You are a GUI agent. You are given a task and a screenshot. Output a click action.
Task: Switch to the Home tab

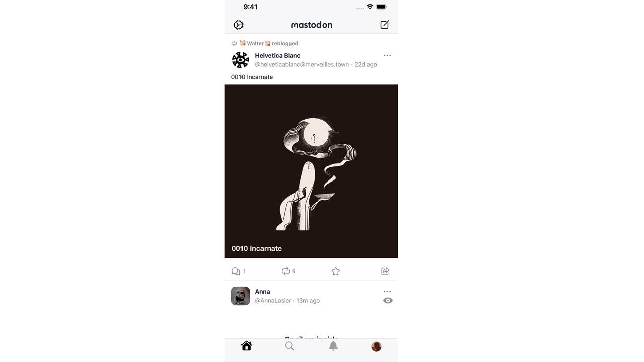click(x=246, y=346)
